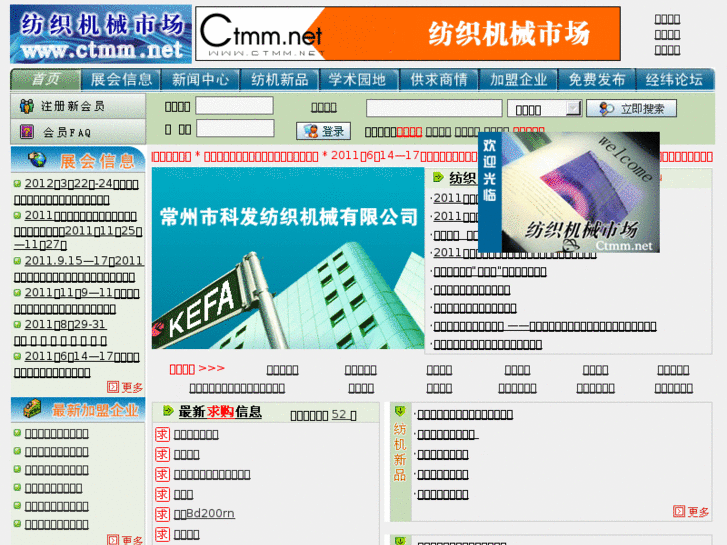The height and width of the screenshot is (545, 727).
Task: Click first 求 icon in purchase list
Action: (162, 435)
